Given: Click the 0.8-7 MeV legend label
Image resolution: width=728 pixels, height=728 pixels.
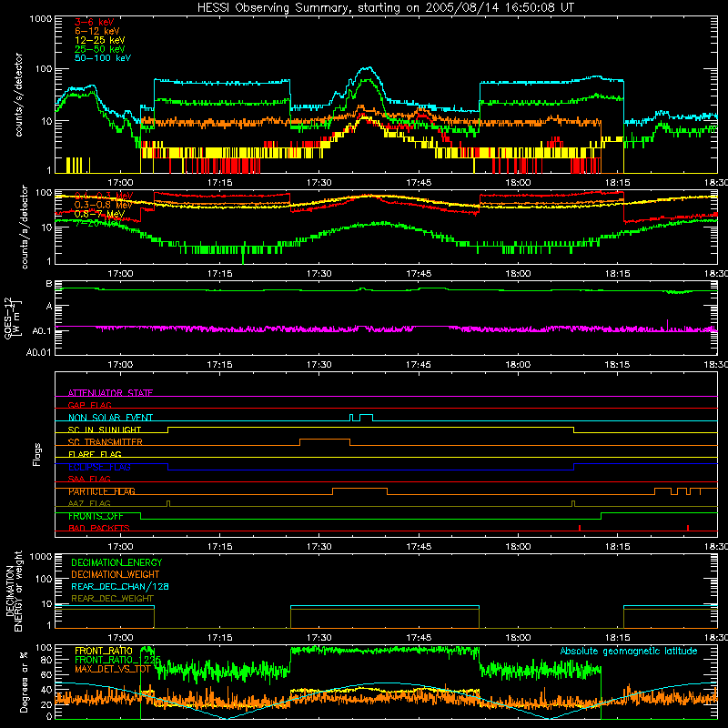Looking at the screenshot, I should (100, 214).
